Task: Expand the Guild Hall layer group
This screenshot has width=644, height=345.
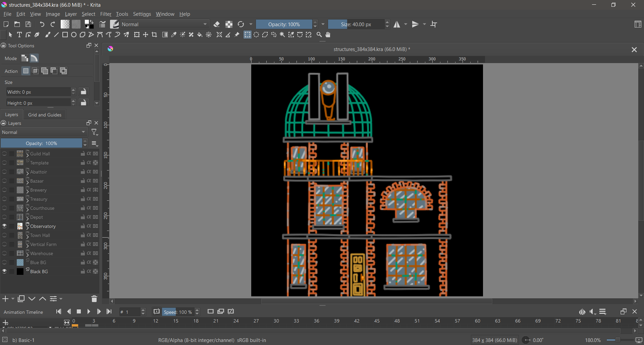Action: (28, 155)
